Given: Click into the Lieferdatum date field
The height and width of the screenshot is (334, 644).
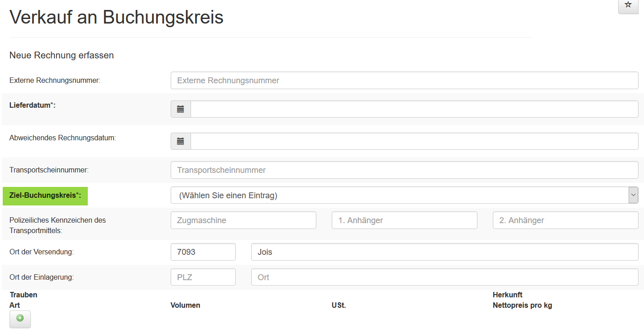Looking at the screenshot, I should click(x=414, y=109).
